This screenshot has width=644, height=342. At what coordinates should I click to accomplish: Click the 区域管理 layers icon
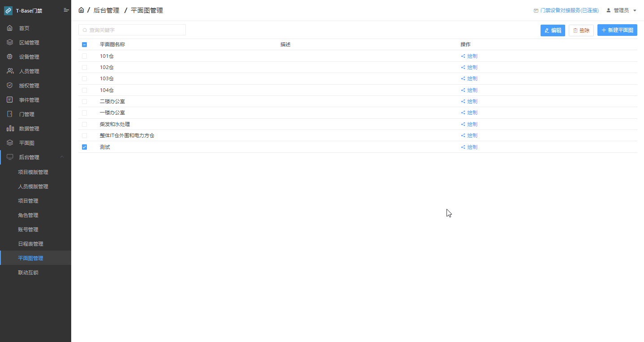pos(10,43)
